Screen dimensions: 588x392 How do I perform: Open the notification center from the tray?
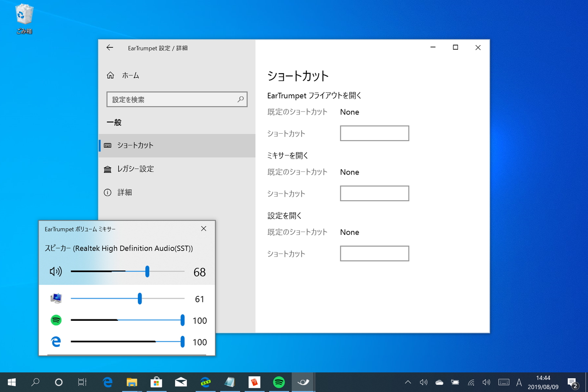click(x=573, y=382)
